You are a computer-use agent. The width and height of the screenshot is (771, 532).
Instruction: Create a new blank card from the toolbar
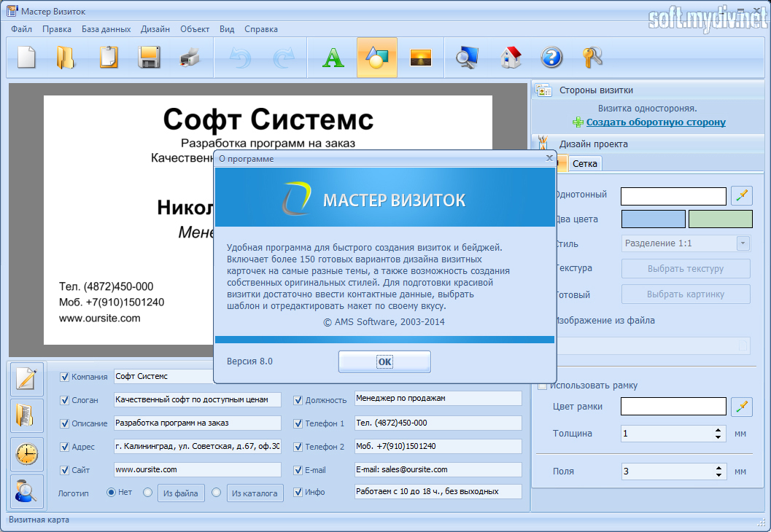click(x=26, y=58)
